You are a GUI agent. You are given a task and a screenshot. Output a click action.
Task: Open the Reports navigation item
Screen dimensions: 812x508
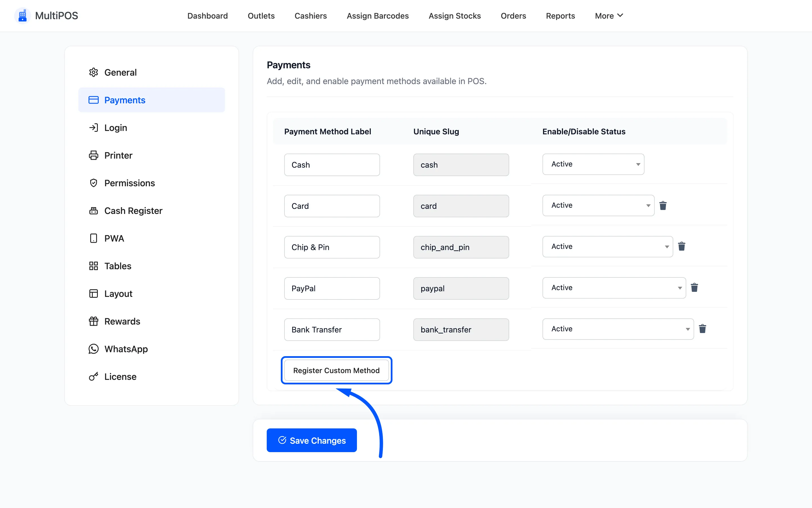(560, 16)
